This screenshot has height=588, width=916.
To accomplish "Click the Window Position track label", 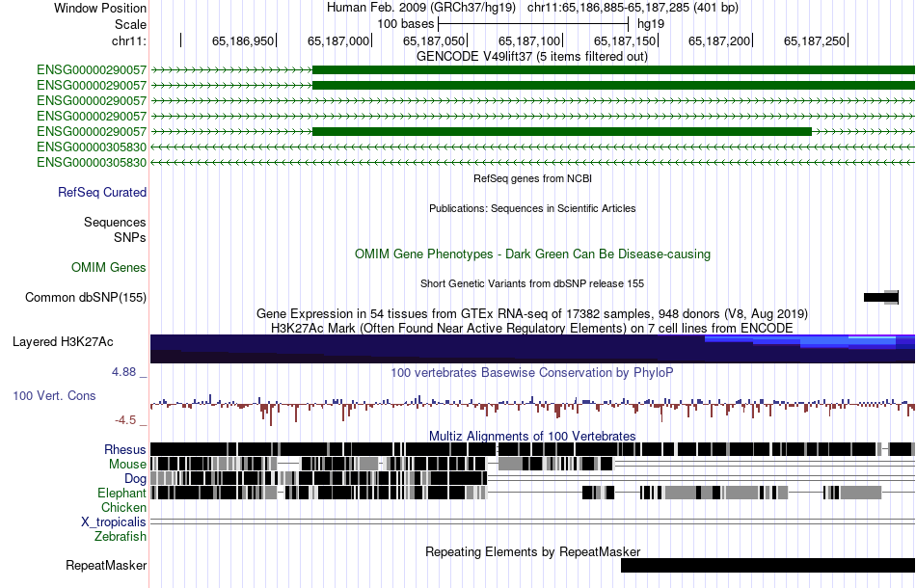I will click(x=100, y=8).
